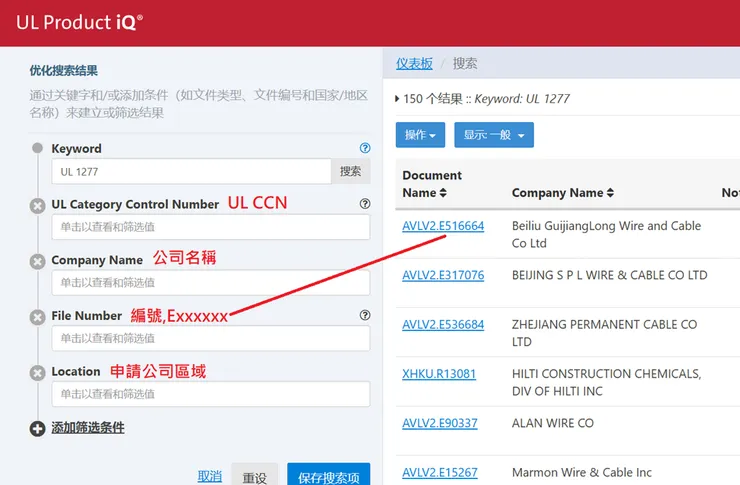Open the 操作 dropdown menu
740x485 pixels.
(420, 135)
